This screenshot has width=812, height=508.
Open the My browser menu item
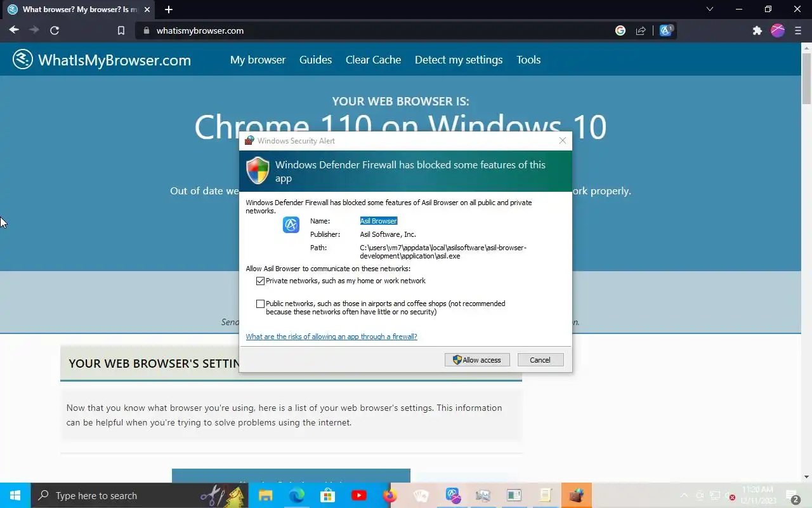(x=258, y=60)
